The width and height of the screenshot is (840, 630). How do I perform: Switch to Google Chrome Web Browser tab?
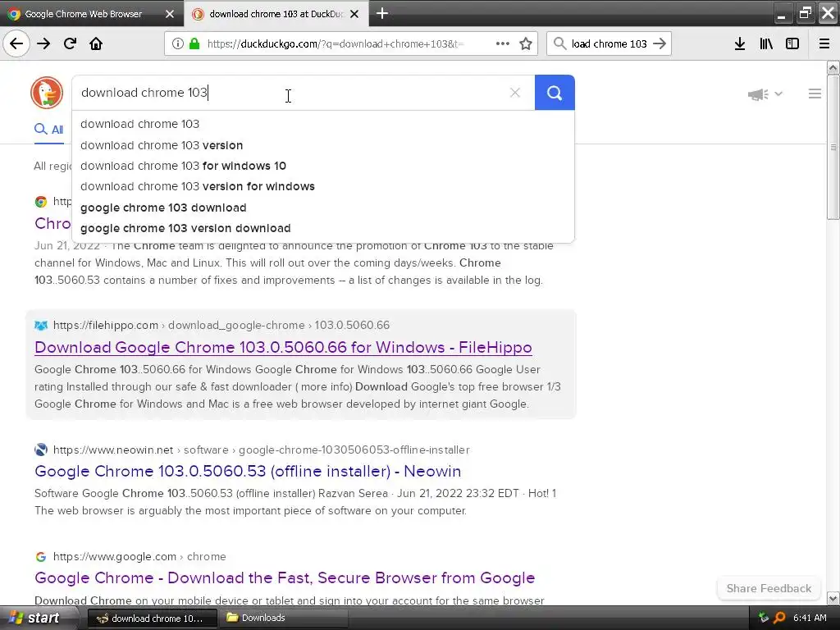(x=92, y=13)
